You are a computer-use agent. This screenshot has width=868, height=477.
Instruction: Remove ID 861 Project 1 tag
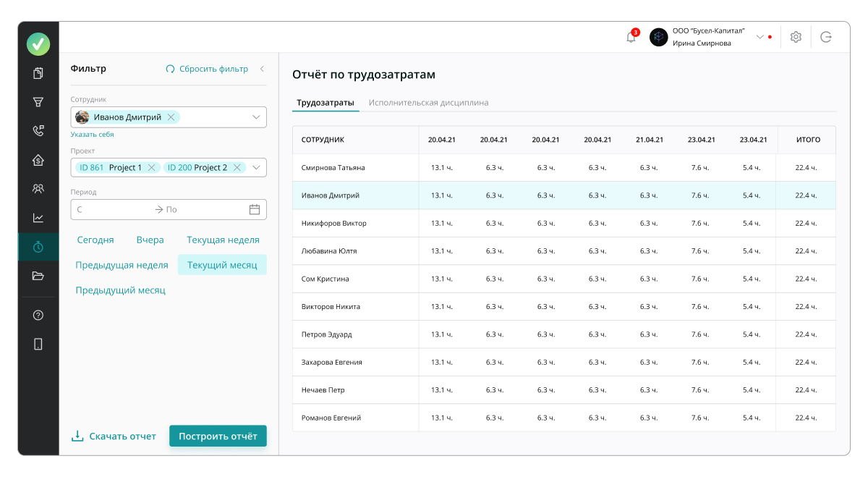pyautogui.click(x=151, y=168)
